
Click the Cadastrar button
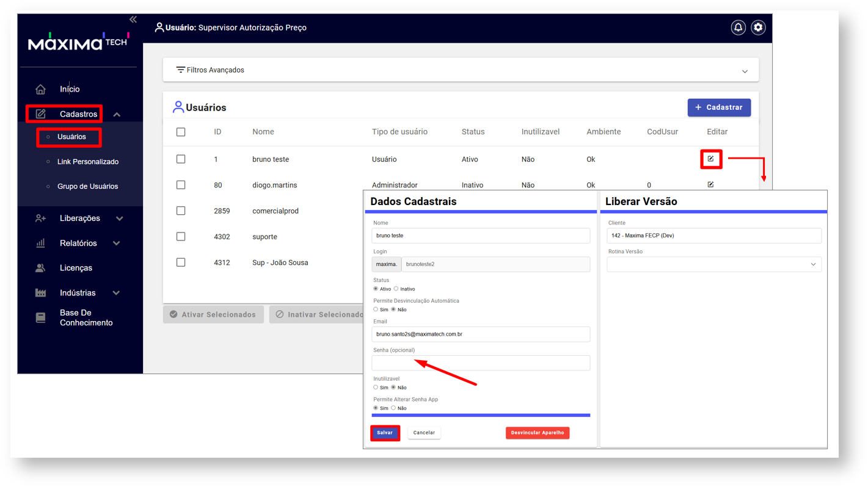(x=719, y=107)
